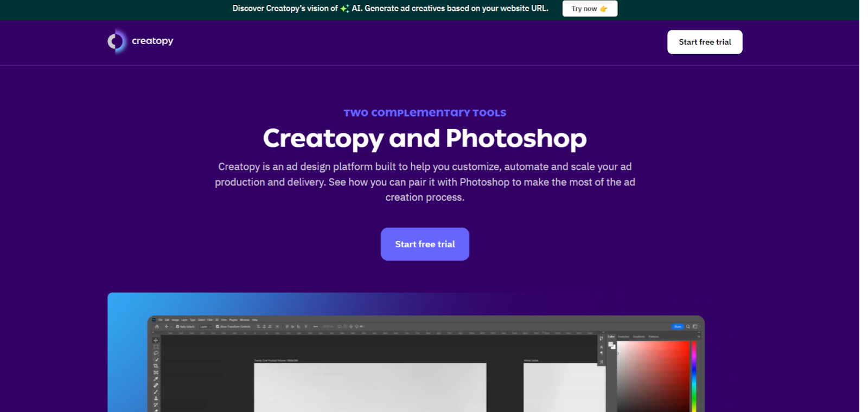Open the View menu
Image resolution: width=868 pixels, height=412 pixels.
224,320
